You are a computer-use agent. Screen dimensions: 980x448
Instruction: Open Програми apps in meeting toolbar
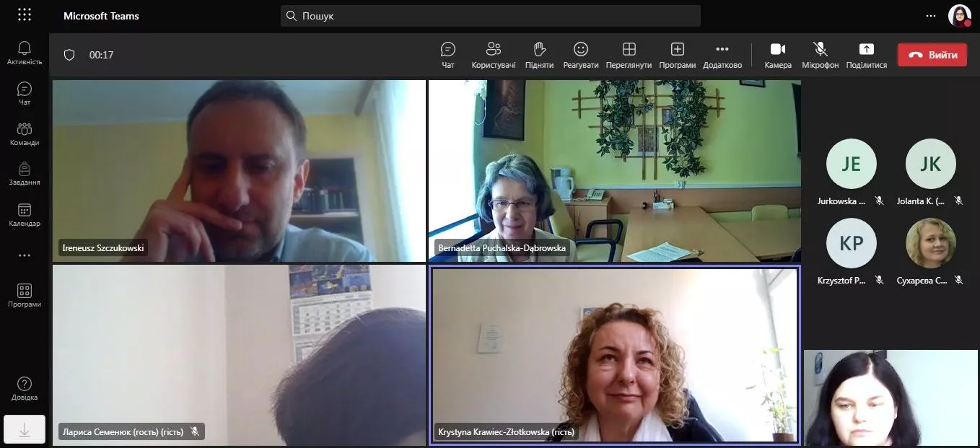pyautogui.click(x=677, y=54)
